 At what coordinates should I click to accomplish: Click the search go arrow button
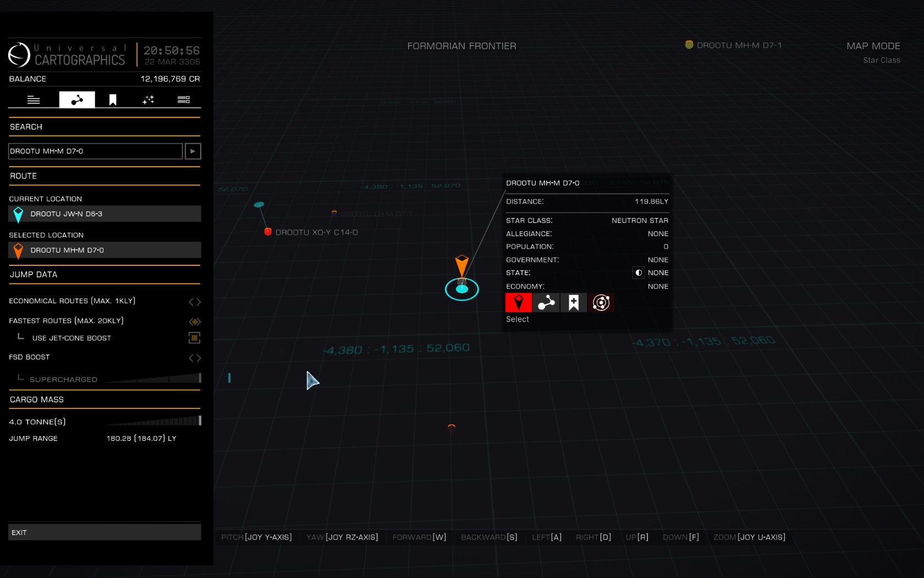click(x=193, y=151)
